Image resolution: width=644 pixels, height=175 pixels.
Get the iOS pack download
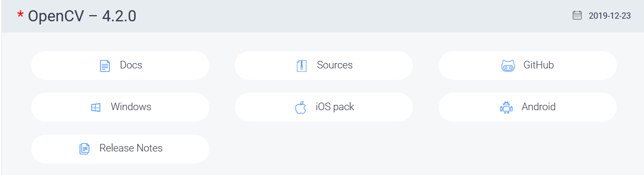tap(324, 107)
